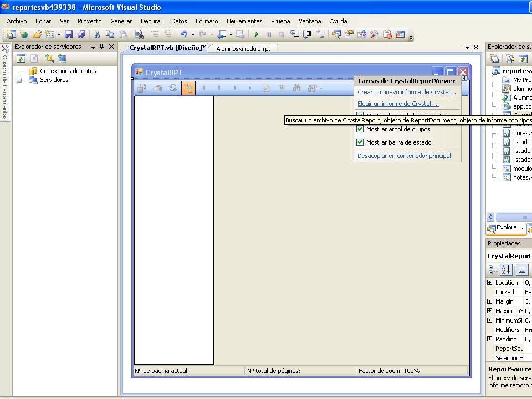Click the Save All icon
This screenshot has height=399, width=532.
pyautogui.click(x=81, y=34)
